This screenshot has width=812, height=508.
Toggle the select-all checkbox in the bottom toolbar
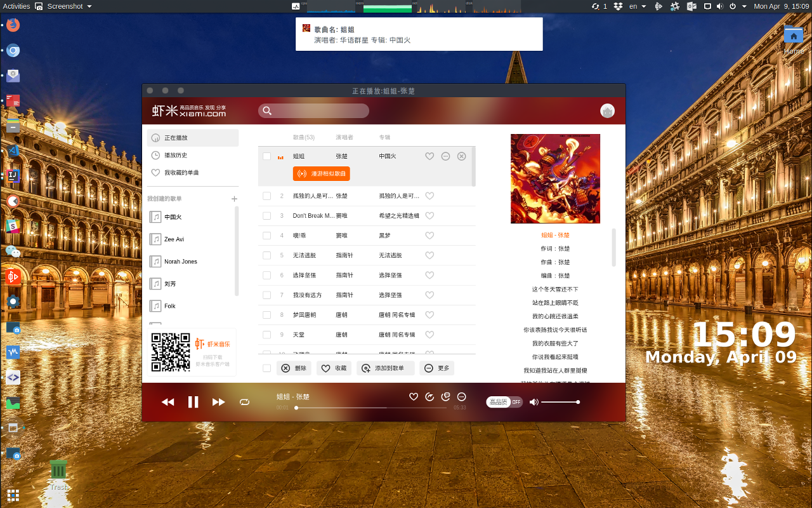267,368
